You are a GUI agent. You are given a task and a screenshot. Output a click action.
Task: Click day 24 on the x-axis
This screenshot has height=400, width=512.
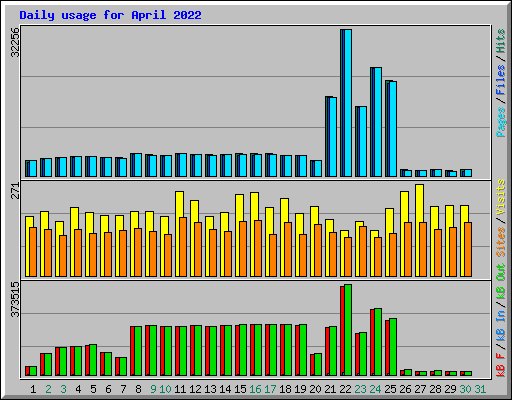(x=375, y=389)
